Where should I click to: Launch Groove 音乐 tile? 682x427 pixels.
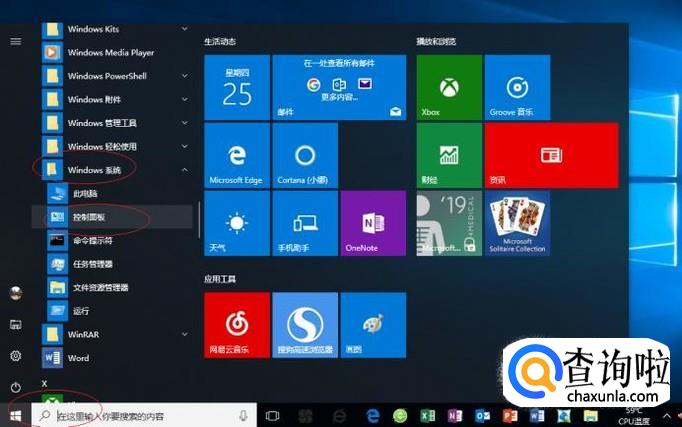pyautogui.click(x=517, y=87)
